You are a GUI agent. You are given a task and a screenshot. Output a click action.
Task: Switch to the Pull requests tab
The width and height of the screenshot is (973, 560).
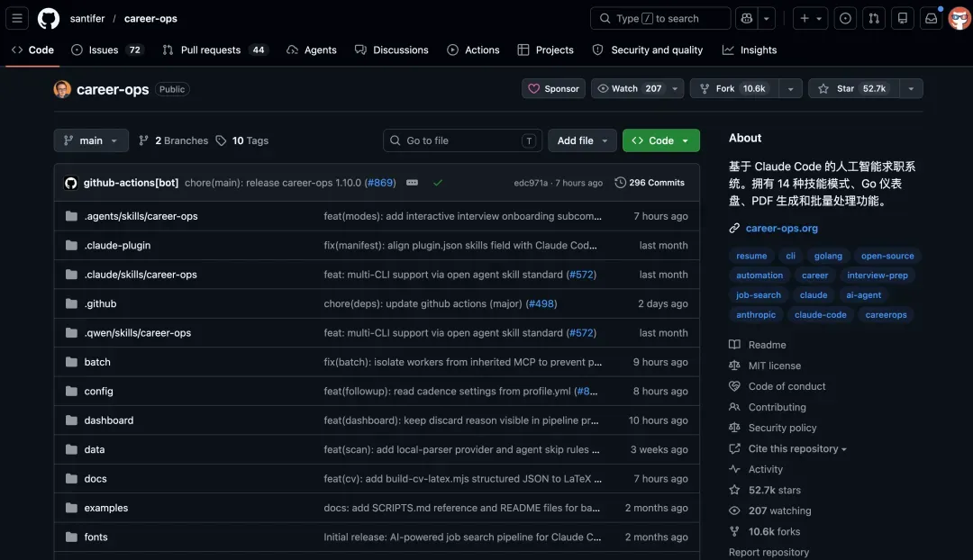tap(214, 50)
